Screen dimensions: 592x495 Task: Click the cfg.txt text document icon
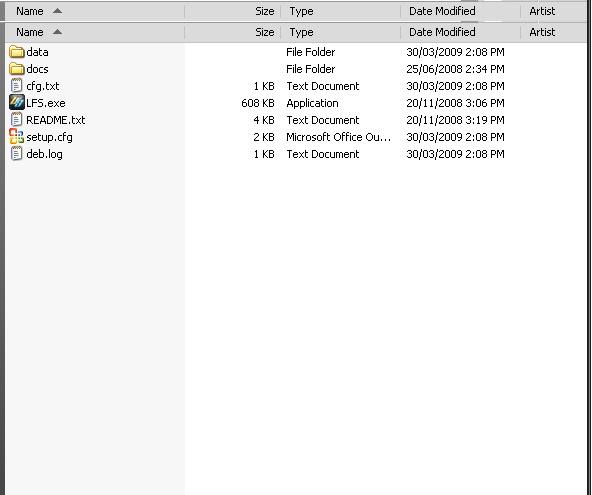click(16, 86)
